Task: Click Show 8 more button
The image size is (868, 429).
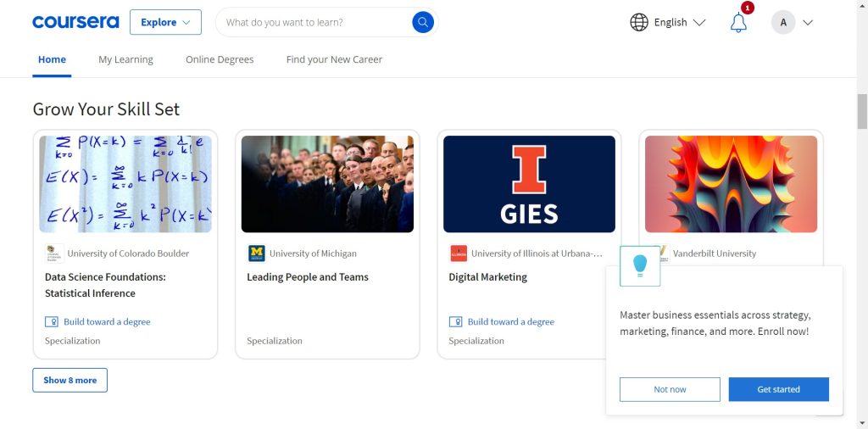Action: coord(70,380)
